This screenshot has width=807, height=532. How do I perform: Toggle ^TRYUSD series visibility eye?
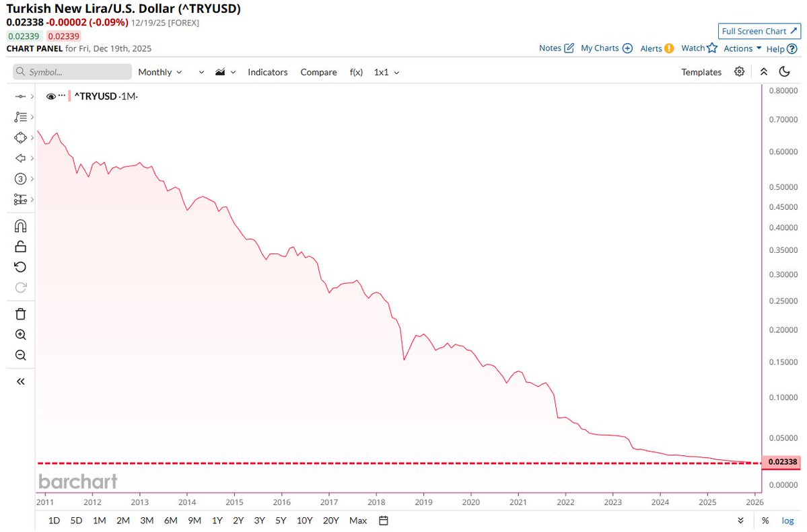(x=50, y=97)
